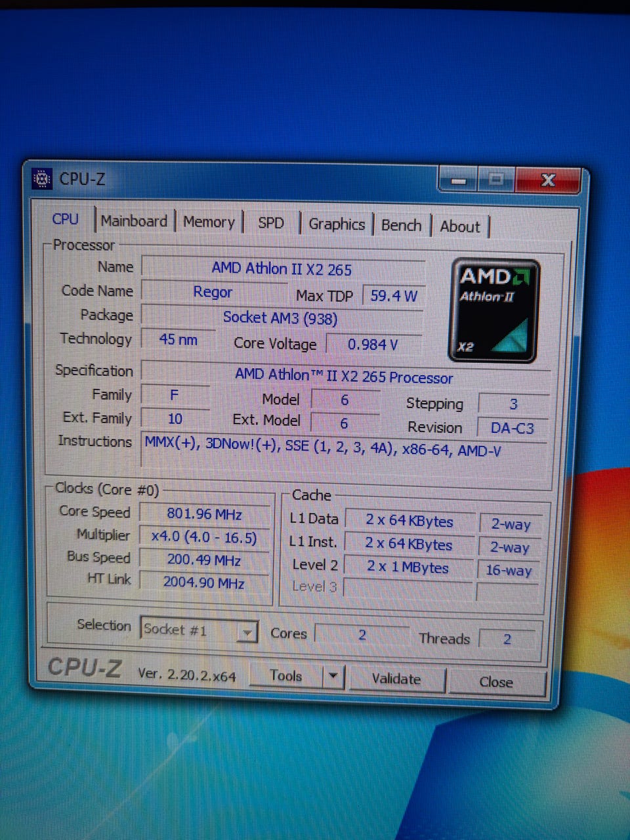Click the Code Name value Regor
This screenshot has height=840, width=630.
(x=213, y=292)
